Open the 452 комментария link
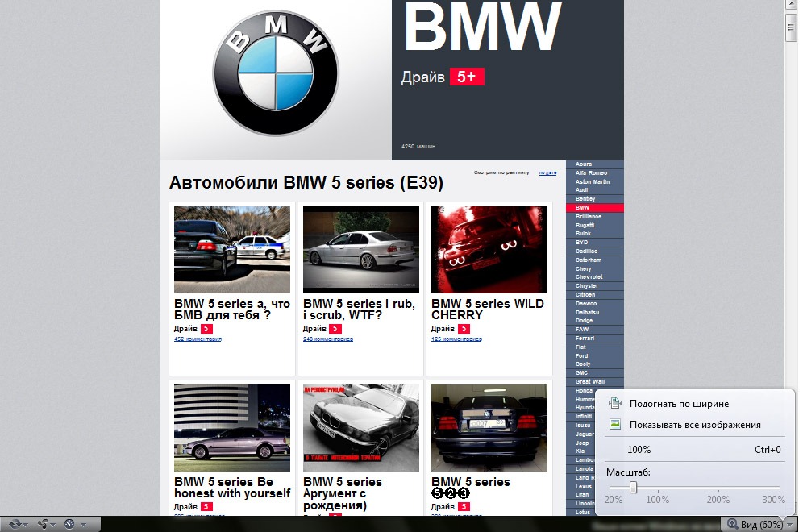This screenshot has height=532, width=803. [x=198, y=339]
